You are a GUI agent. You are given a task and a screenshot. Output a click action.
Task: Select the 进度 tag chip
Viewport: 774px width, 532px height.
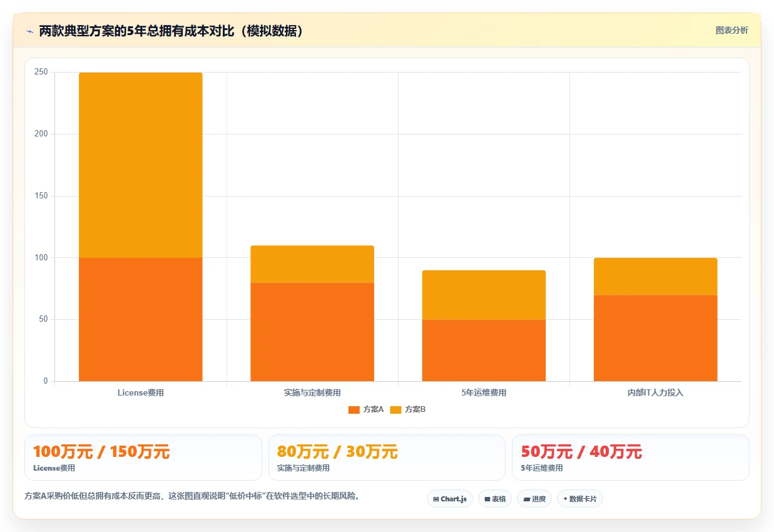pos(534,499)
